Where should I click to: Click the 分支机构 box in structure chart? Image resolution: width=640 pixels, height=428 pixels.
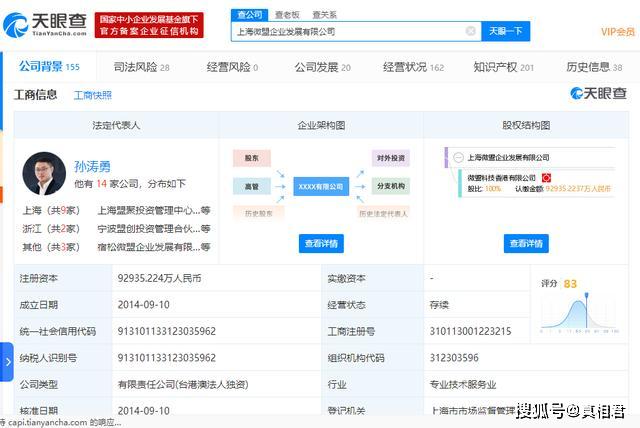(391, 186)
